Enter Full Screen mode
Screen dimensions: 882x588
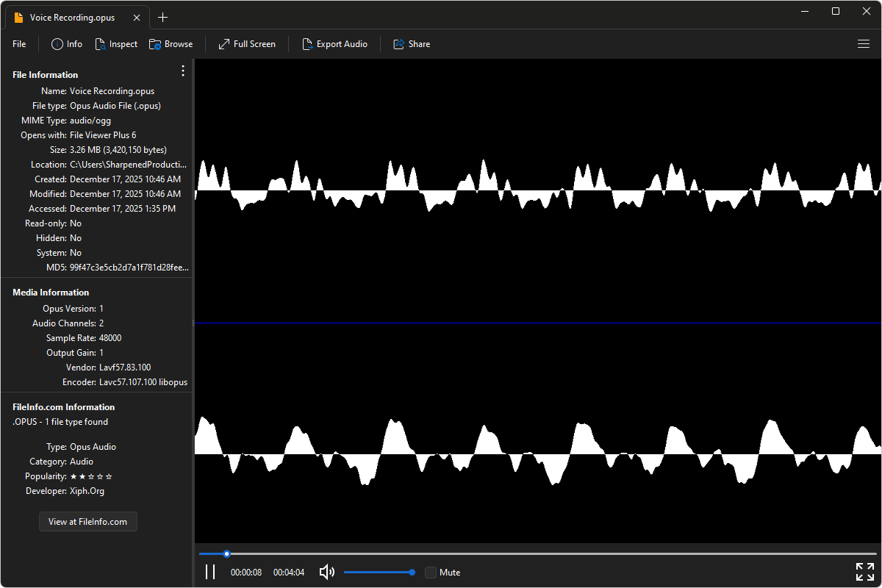247,43
